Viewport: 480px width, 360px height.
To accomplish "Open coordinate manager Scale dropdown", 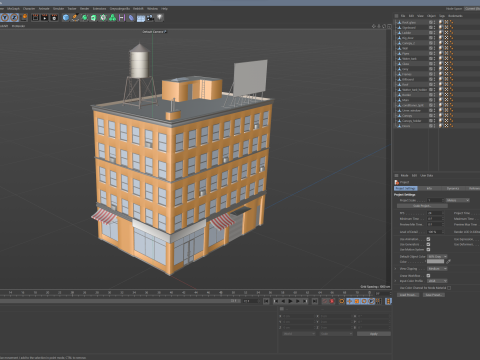I will (336, 334).
